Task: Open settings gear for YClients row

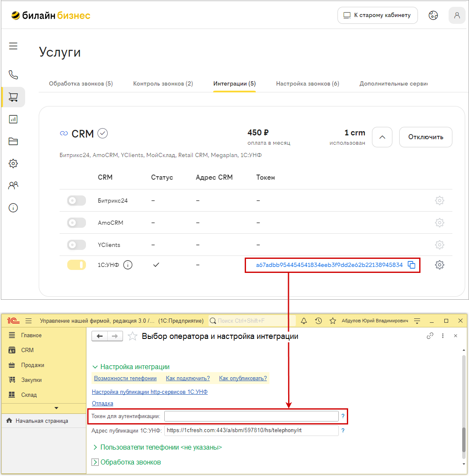Action: coord(440,245)
